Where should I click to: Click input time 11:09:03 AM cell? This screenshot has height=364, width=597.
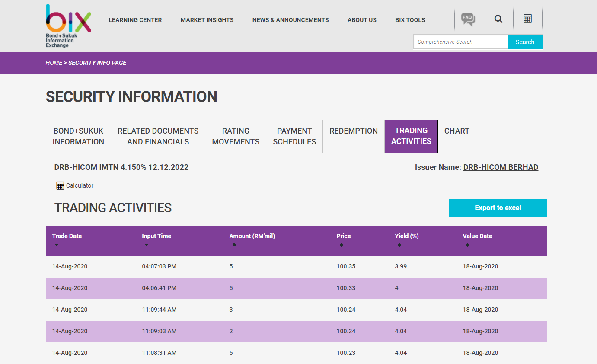[x=159, y=331]
